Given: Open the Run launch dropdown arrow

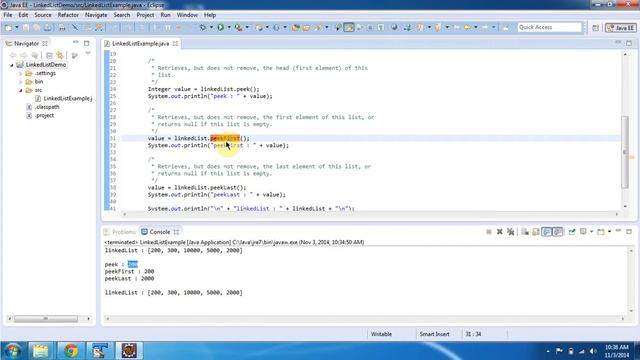Looking at the screenshot, I should 229,27.
